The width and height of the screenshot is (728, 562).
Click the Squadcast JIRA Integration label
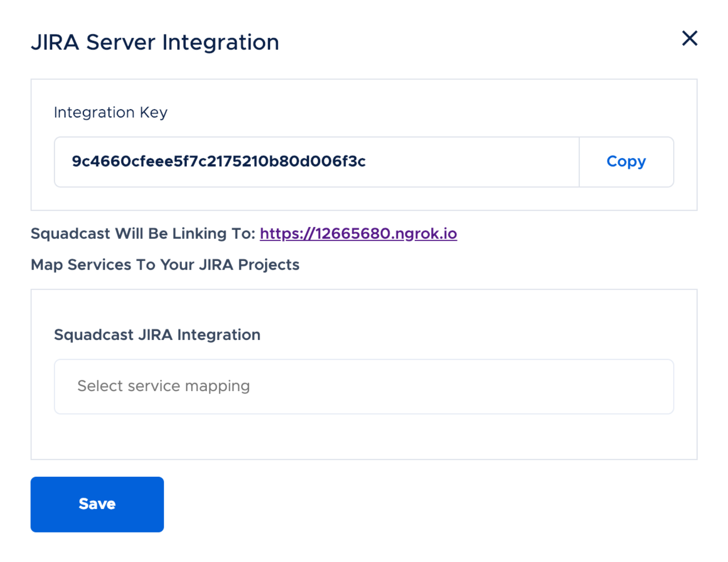pyautogui.click(x=157, y=335)
